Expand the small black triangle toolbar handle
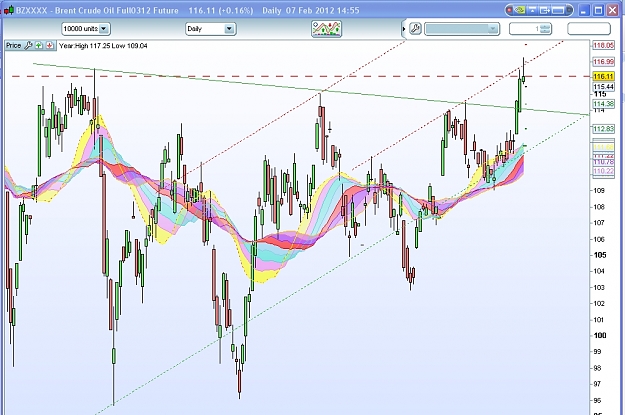 point(404,29)
